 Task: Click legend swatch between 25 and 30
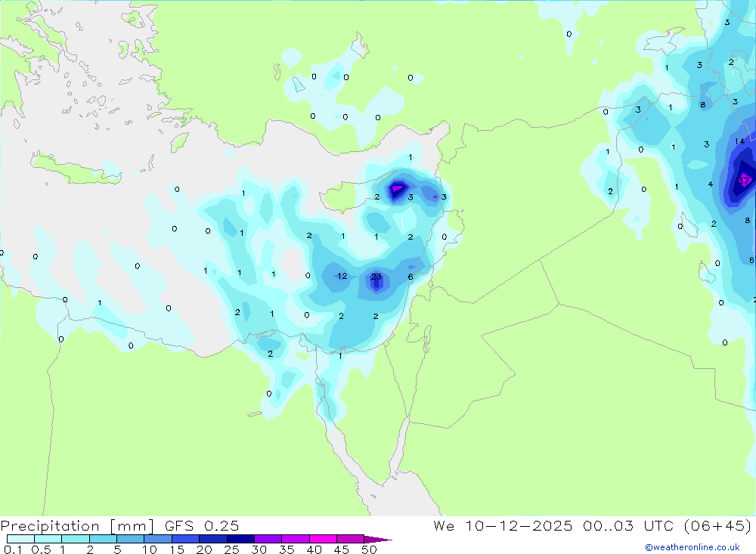click(x=240, y=539)
